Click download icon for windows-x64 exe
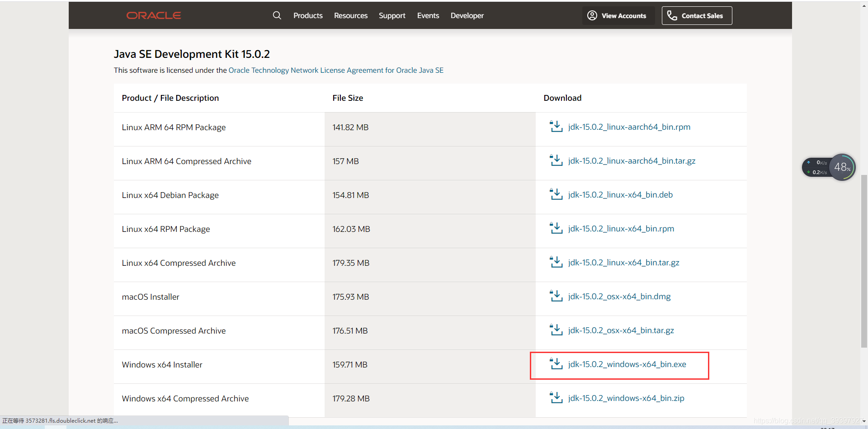 [x=556, y=364]
